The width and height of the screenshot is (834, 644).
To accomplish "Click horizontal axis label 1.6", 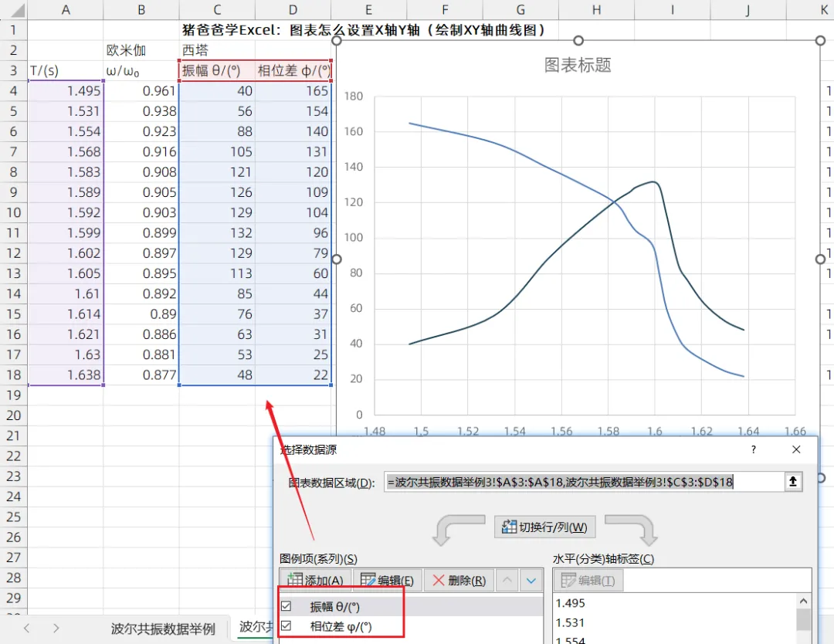I will (x=655, y=432).
